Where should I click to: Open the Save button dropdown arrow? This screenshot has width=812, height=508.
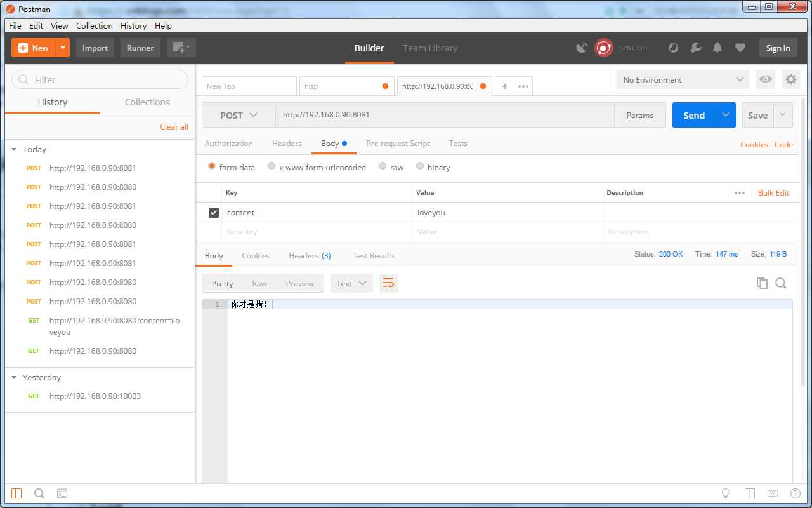click(783, 115)
